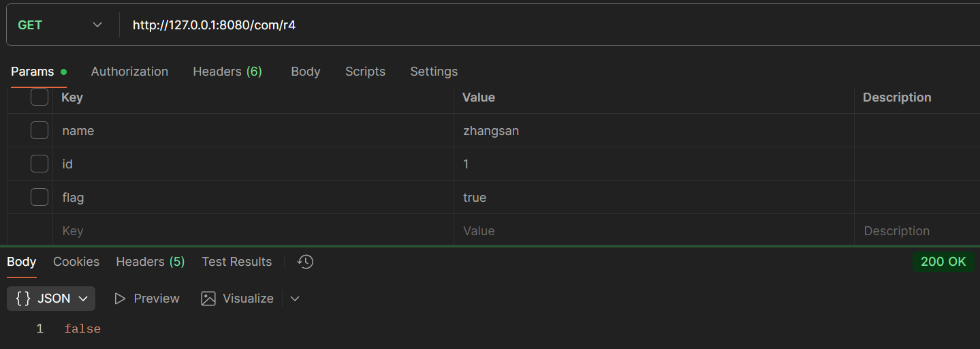The image size is (980, 349).
Task: Click the empty Key placeholder field
Action: 253,230
